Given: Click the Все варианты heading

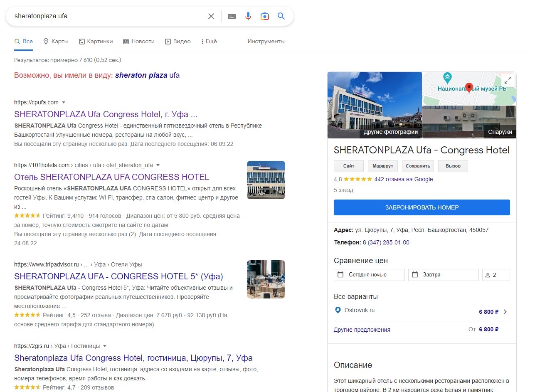Looking at the screenshot, I should point(356,296).
